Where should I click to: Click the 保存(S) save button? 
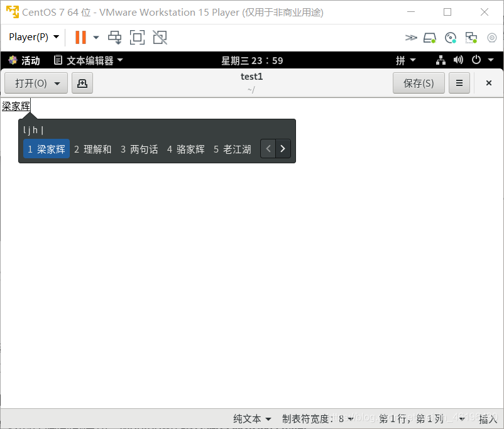(x=419, y=84)
